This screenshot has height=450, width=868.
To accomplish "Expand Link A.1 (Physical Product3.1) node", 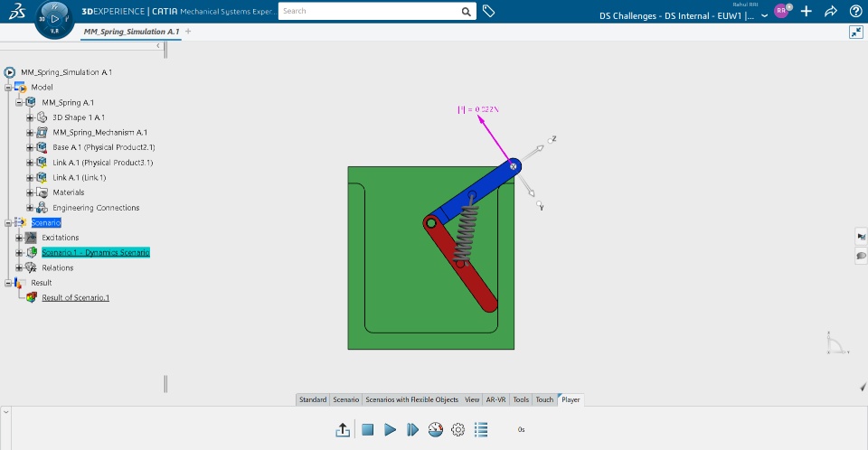I will (x=30, y=163).
